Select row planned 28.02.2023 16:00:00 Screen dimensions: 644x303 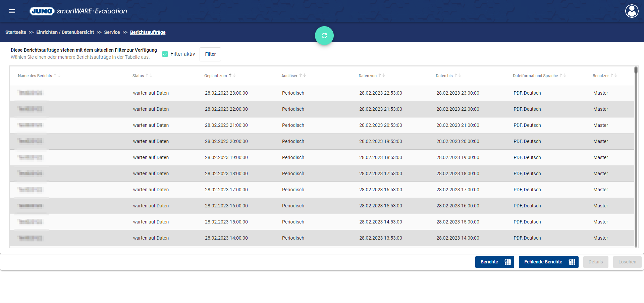pyautogui.click(x=322, y=206)
